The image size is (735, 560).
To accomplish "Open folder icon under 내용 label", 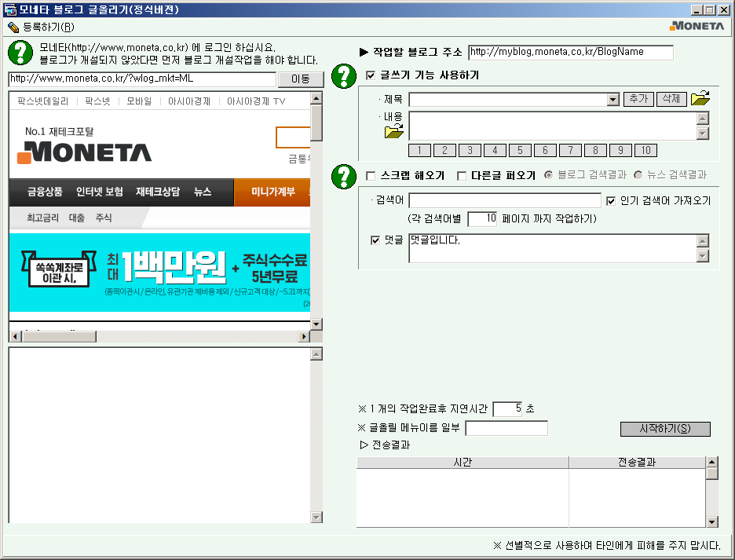I will point(393,131).
